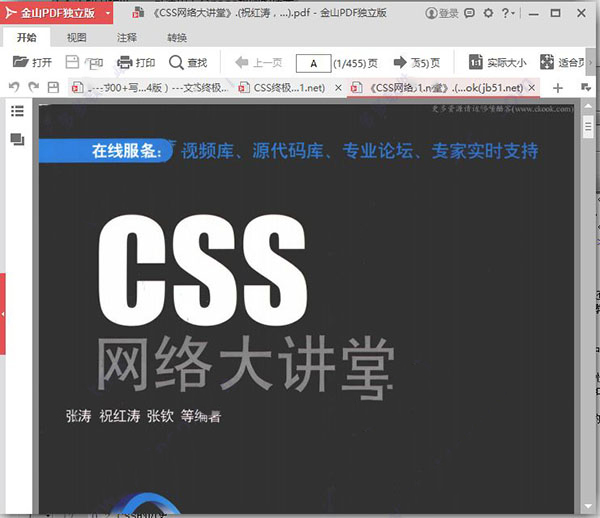Maximize the PDF window
Screen dimensions: 600x518
(555, 13)
